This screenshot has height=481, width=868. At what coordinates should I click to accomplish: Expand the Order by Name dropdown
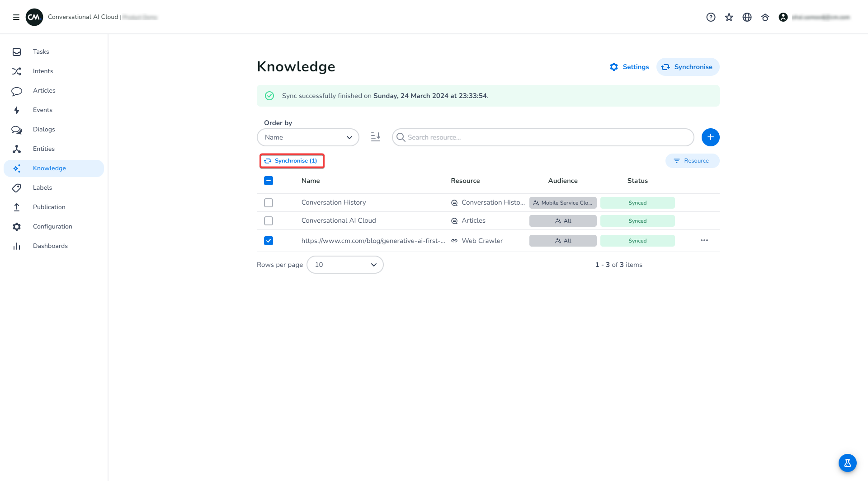tap(308, 137)
